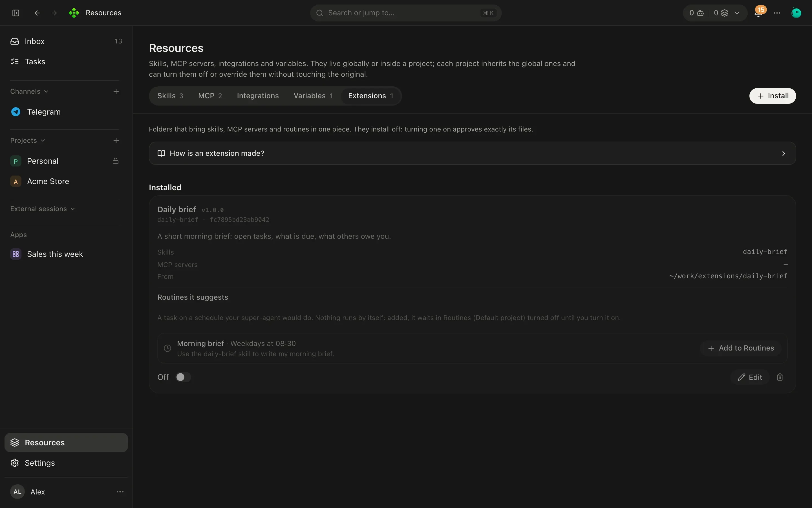Click the Daily brief extension title

pyautogui.click(x=176, y=209)
